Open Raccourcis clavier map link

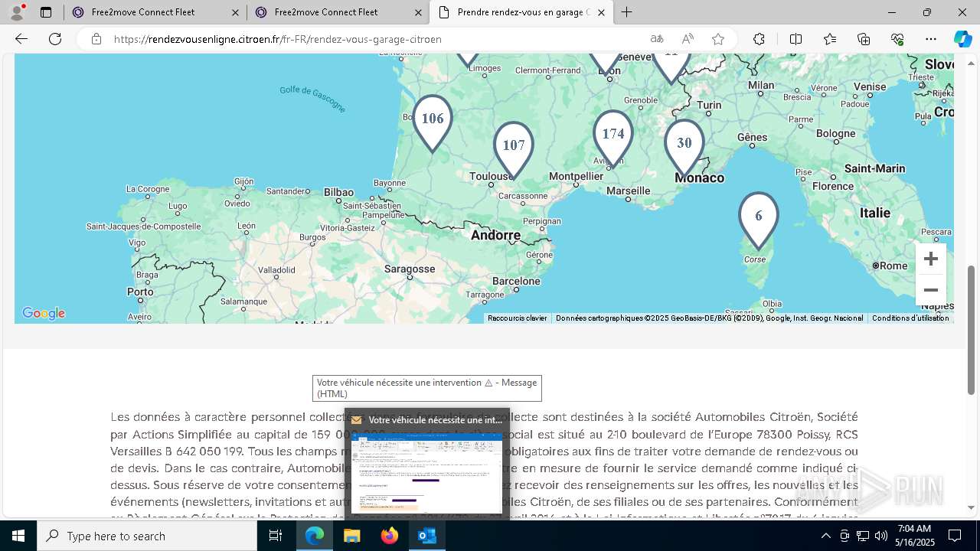tap(518, 318)
